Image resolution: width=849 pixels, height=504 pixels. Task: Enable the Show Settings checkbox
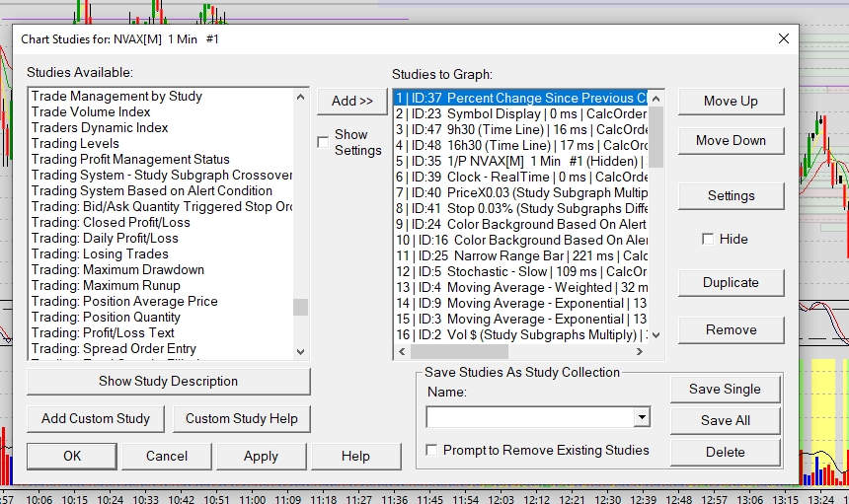point(323,142)
